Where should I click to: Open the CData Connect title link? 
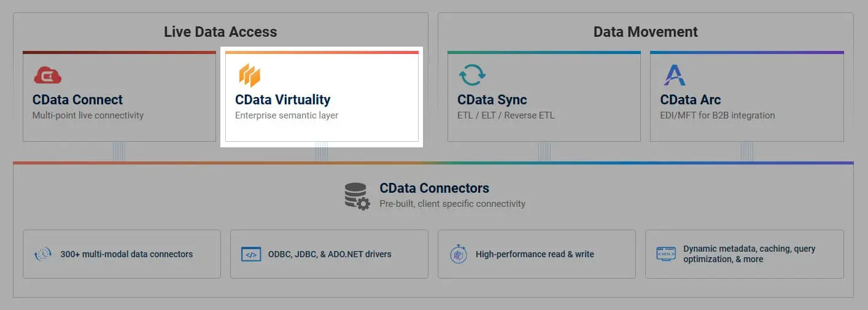77,99
